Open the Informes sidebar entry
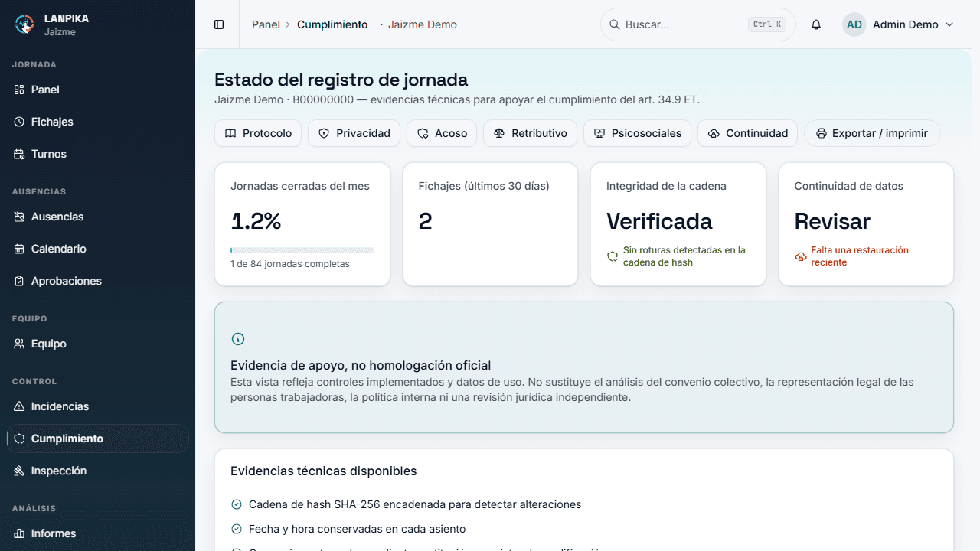 [97, 533]
